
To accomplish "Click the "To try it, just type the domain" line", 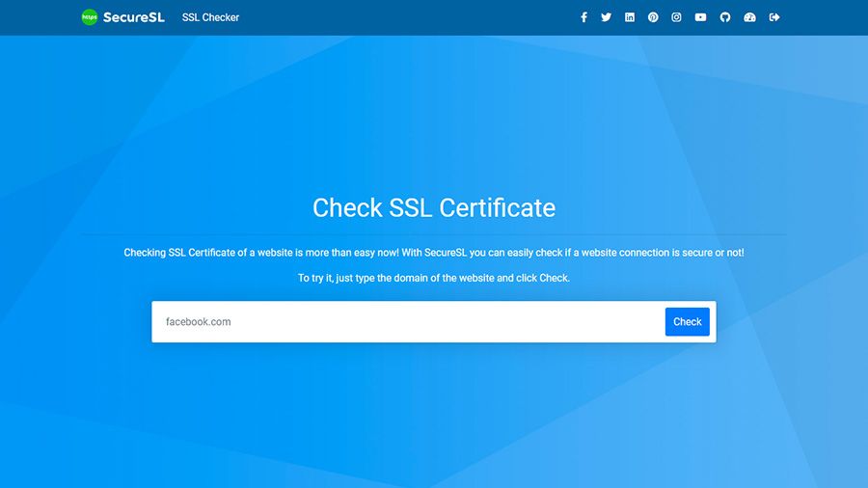I will click(x=434, y=278).
